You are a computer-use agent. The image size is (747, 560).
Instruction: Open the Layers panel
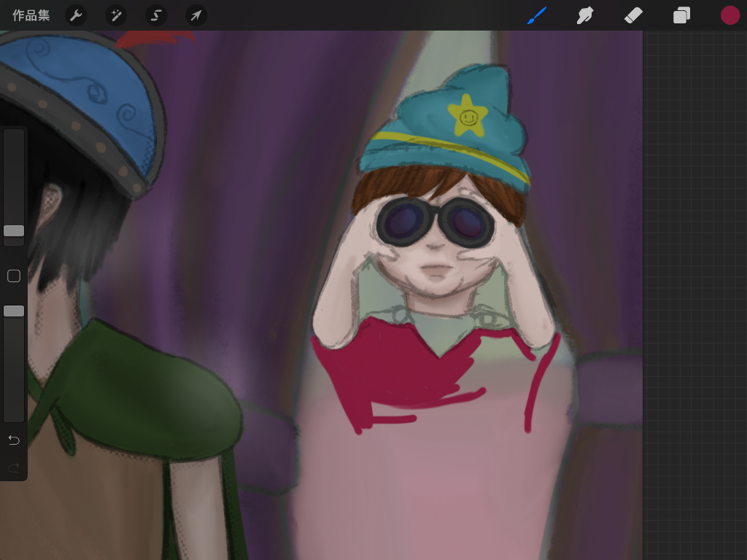point(682,15)
